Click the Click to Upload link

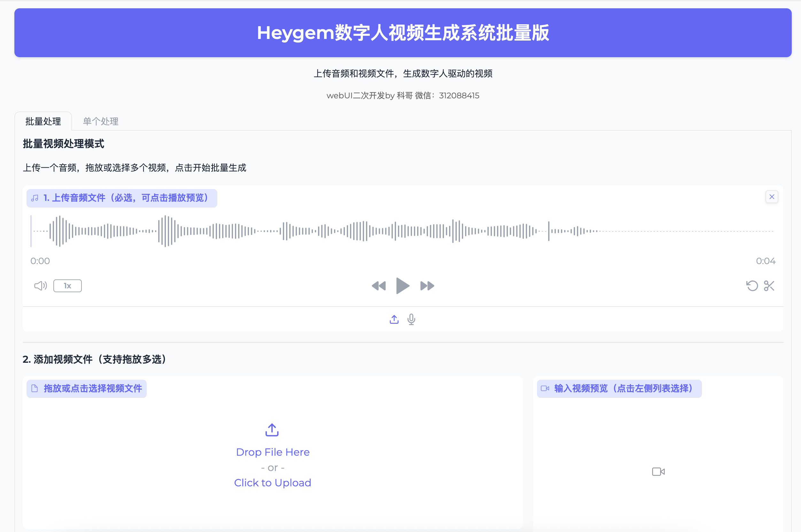tap(272, 483)
